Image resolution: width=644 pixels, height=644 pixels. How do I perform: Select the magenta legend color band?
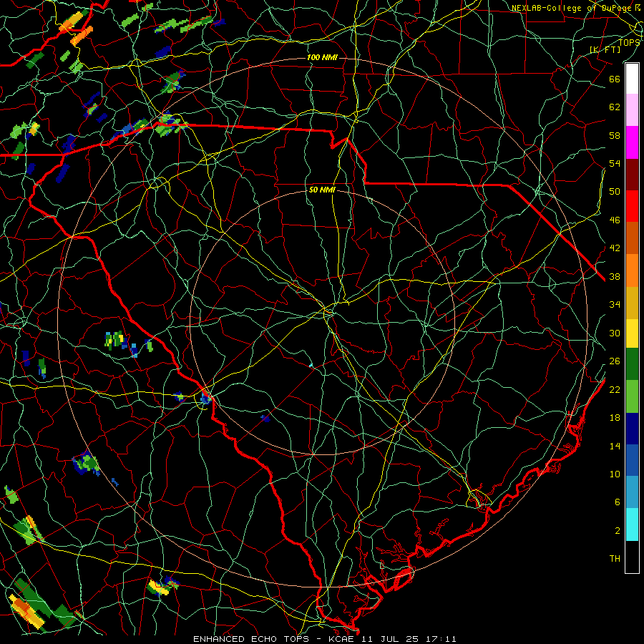pyautogui.click(x=632, y=142)
